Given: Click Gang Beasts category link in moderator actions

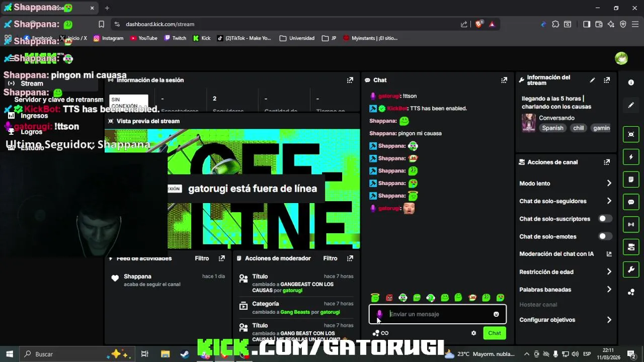Looking at the screenshot, I should pos(295,312).
